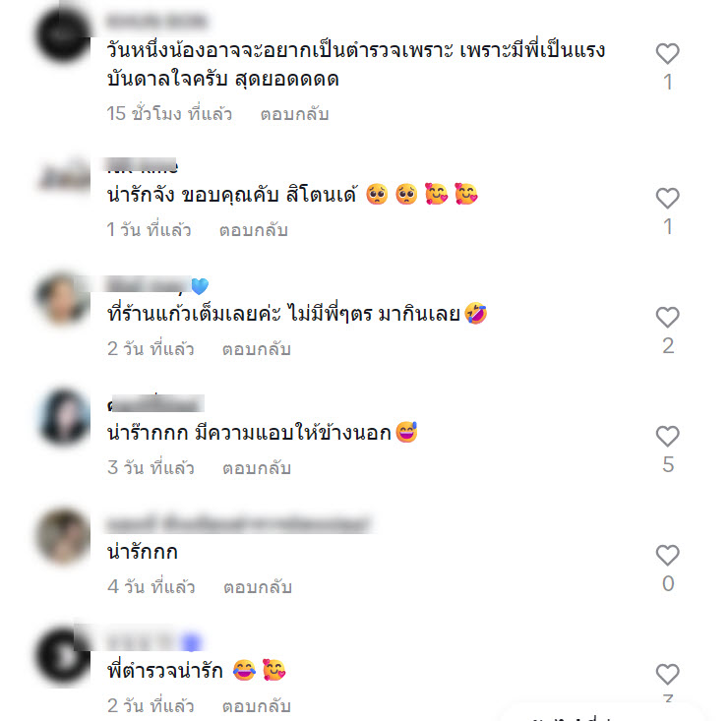Open avatar of the 3-day-old commenter

pyautogui.click(x=64, y=417)
